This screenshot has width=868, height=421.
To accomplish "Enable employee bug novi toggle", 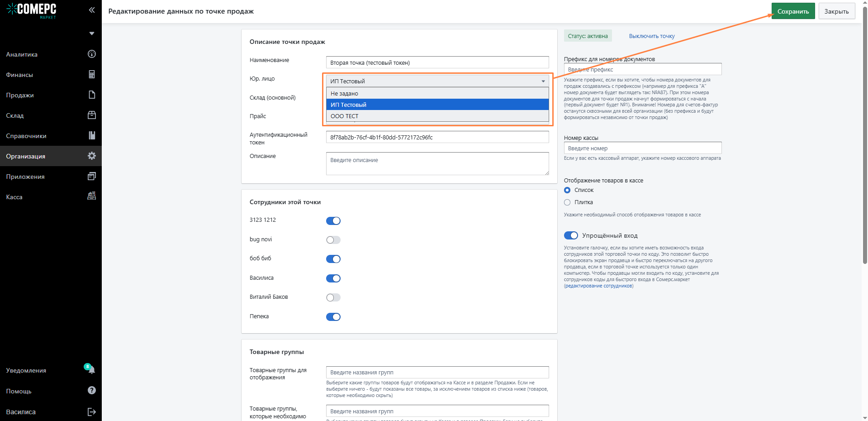I will tap(333, 240).
